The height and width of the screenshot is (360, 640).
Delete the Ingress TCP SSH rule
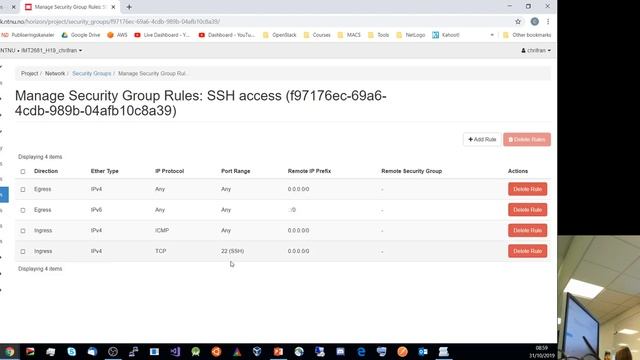tap(527, 251)
